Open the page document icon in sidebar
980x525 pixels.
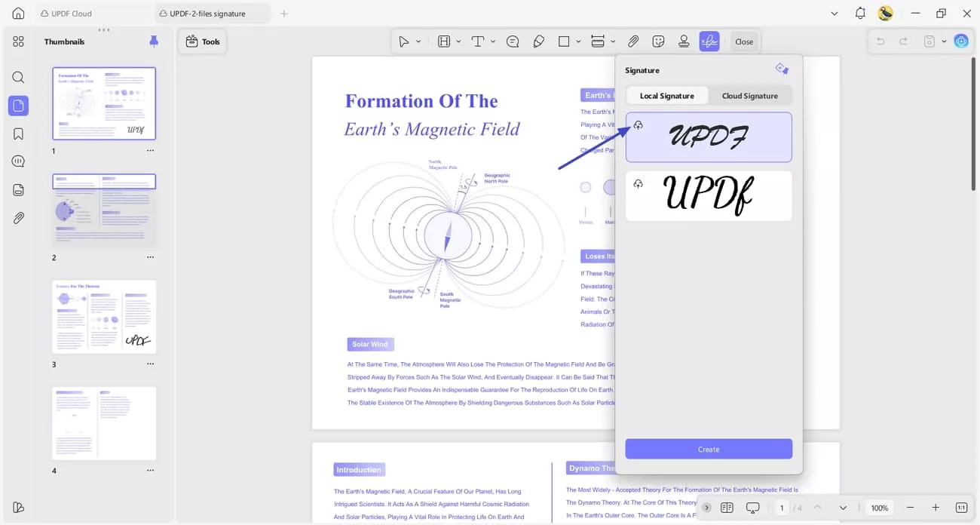[x=18, y=189]
